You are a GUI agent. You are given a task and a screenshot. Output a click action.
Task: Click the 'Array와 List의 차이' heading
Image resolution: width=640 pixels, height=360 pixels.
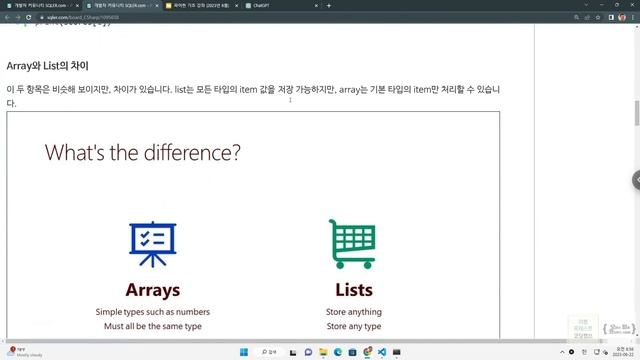[47, 66]
